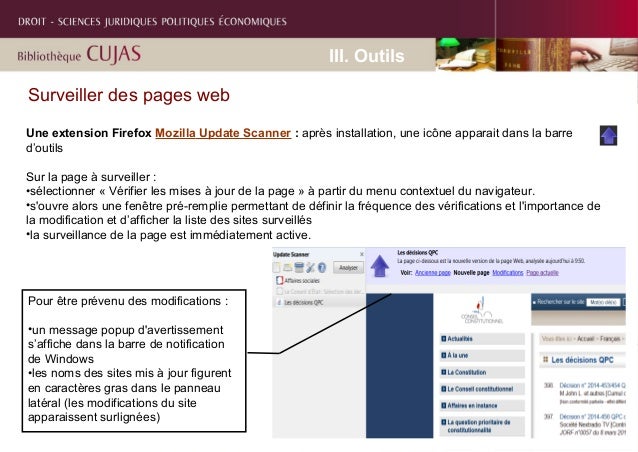638x452 pixels.
Task: Click the Nouvelle page view option
Action: [471, 273]
